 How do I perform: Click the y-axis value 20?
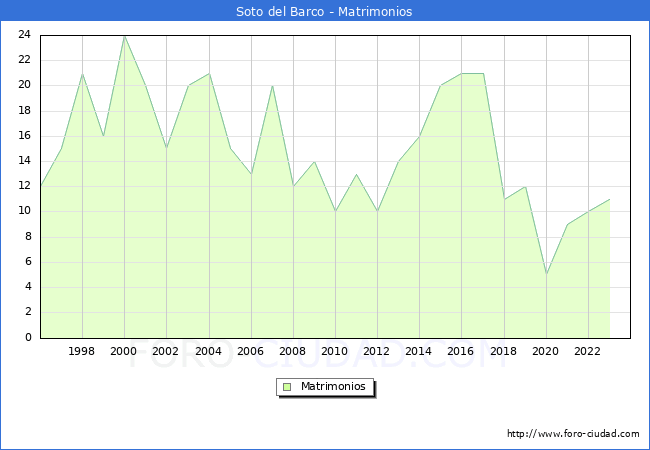pyautogui.click(x=24, y=85)
